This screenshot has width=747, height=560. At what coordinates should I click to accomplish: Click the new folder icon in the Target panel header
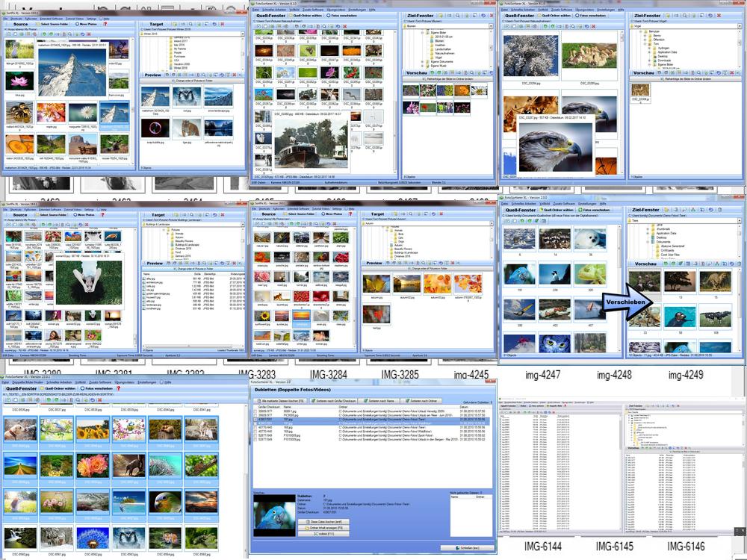coord(175,24)
